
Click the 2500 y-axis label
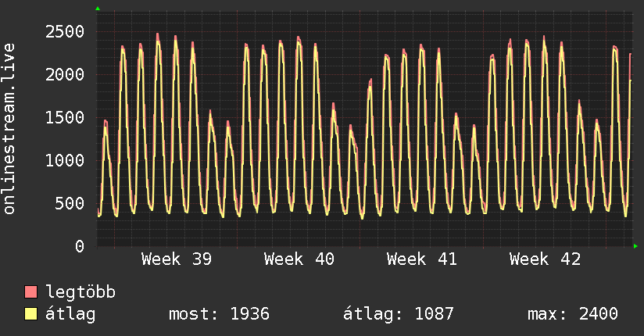click(x=65, y=31)
